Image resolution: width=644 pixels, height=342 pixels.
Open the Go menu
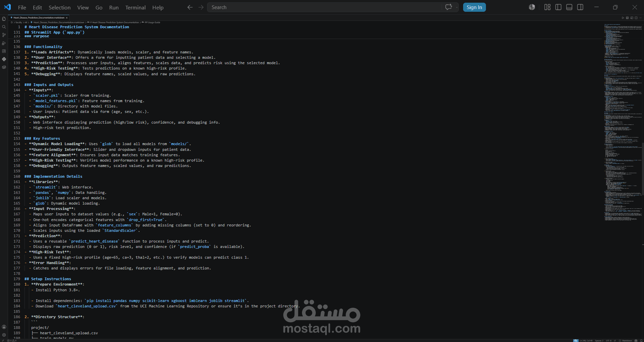coord(99,7)
